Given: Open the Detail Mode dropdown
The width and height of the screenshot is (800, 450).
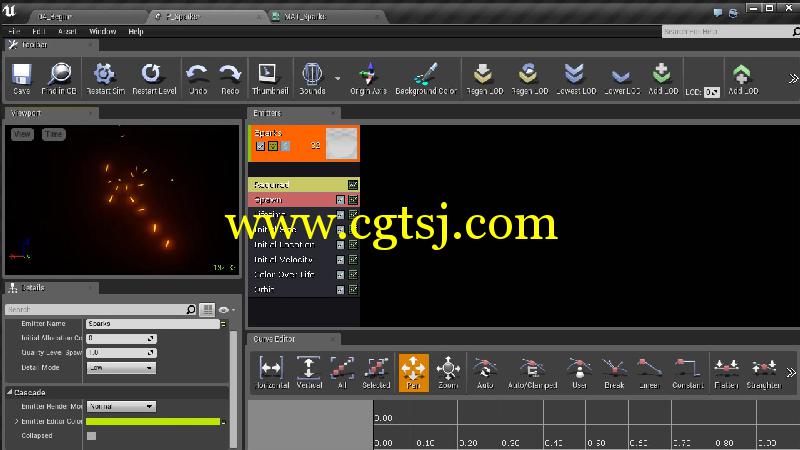Looking at the screenshot, I should 121,367.
